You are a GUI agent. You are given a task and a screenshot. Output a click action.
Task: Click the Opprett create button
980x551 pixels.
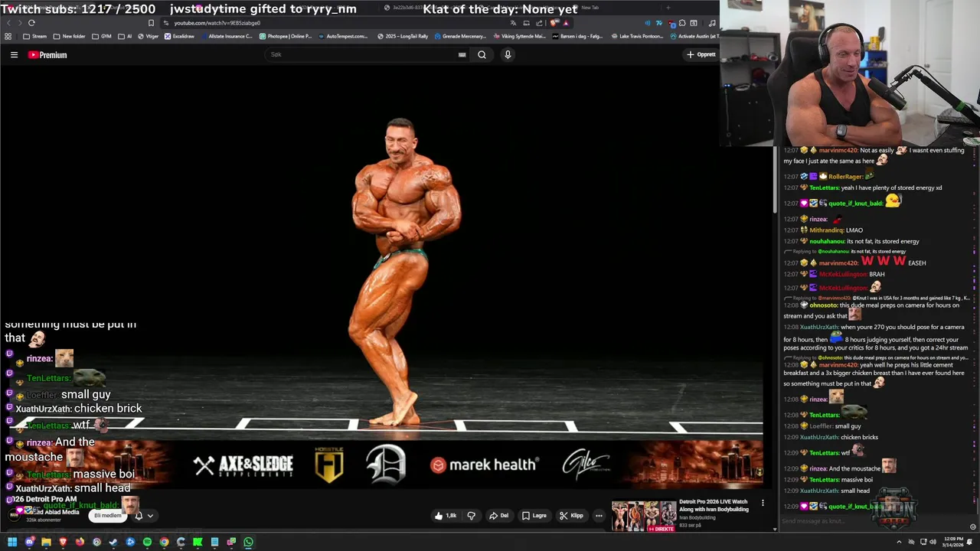[701, 54]
